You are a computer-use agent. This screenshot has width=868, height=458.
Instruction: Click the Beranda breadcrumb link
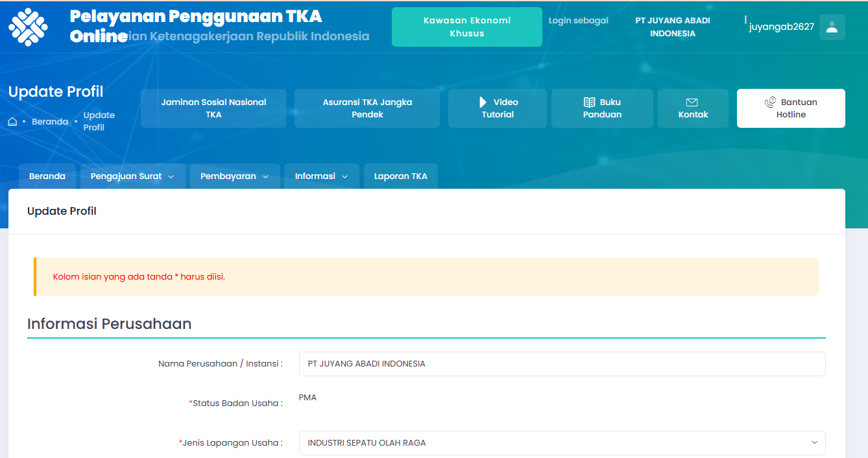click(x=50, y=122)
